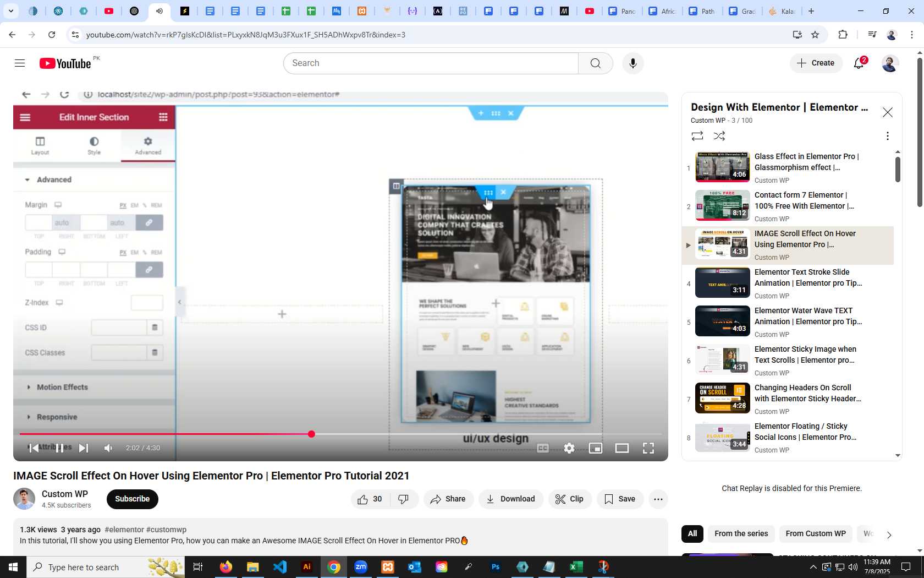Open the Chrome three-dot menu
The image size is (924, 578).
912,35
